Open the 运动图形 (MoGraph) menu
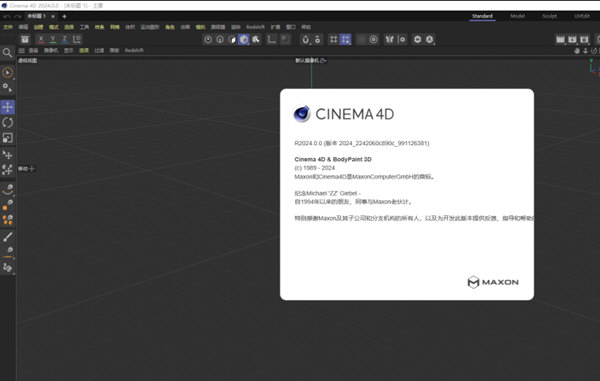The width and height of the screenshot is (600, 381). coord(150,27)
